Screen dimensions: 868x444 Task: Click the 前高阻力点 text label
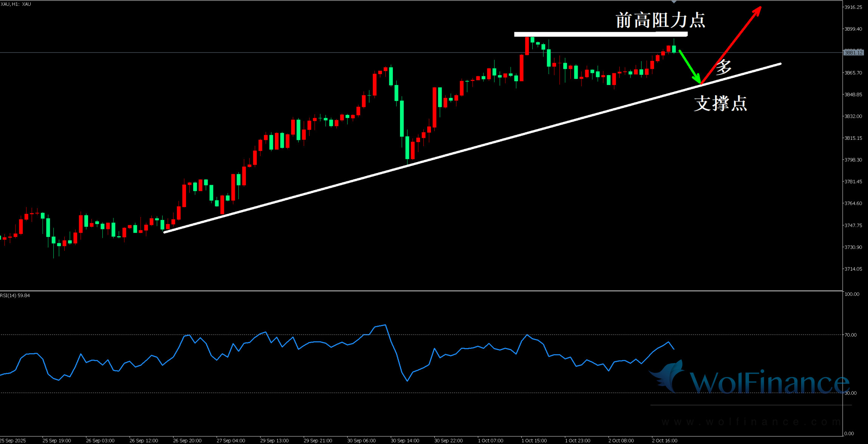[660, 20]
